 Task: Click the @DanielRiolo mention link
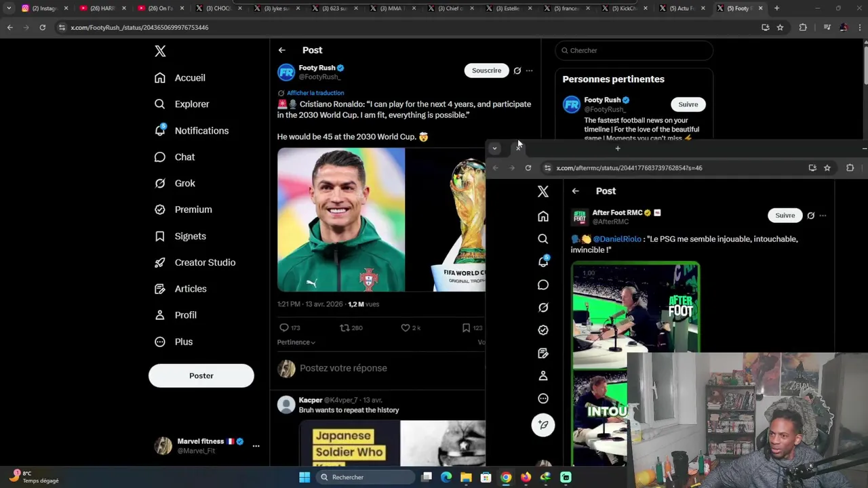[x=617, y=239]
